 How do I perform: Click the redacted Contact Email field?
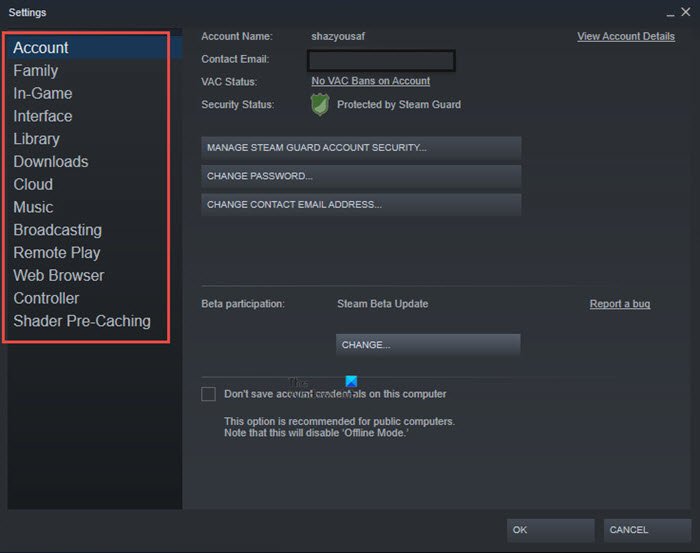tap(381, 60)
